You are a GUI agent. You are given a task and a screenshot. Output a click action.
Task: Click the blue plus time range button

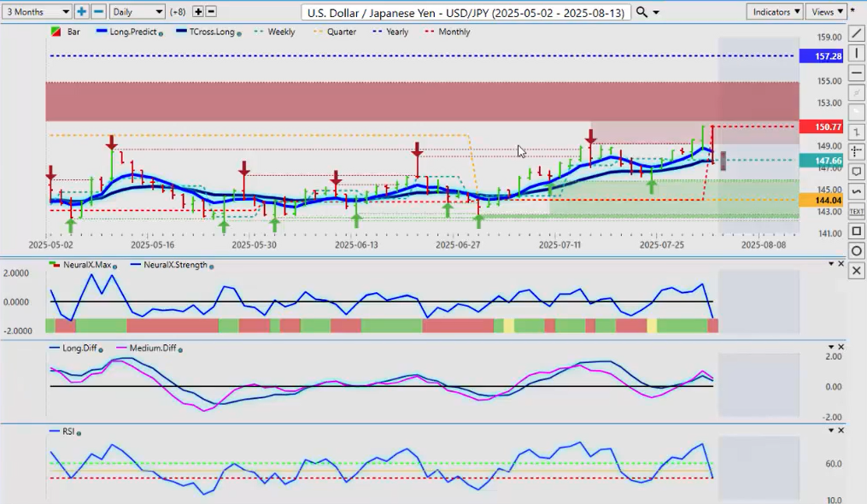coord(81,12)
